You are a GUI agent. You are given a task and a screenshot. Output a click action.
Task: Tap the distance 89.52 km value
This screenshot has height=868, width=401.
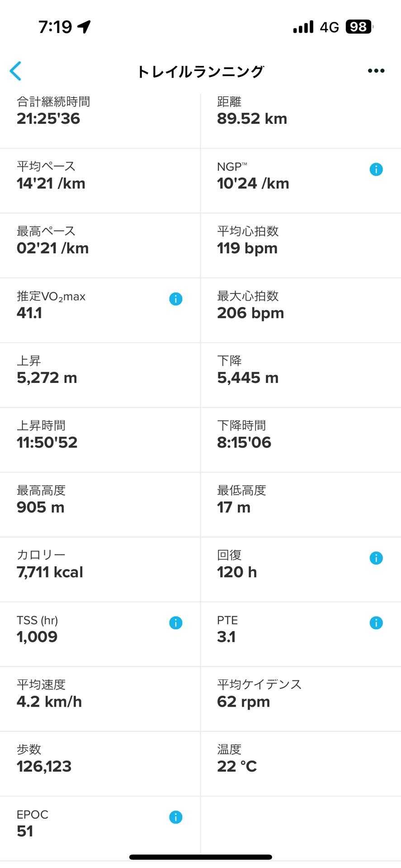point(252,118)
